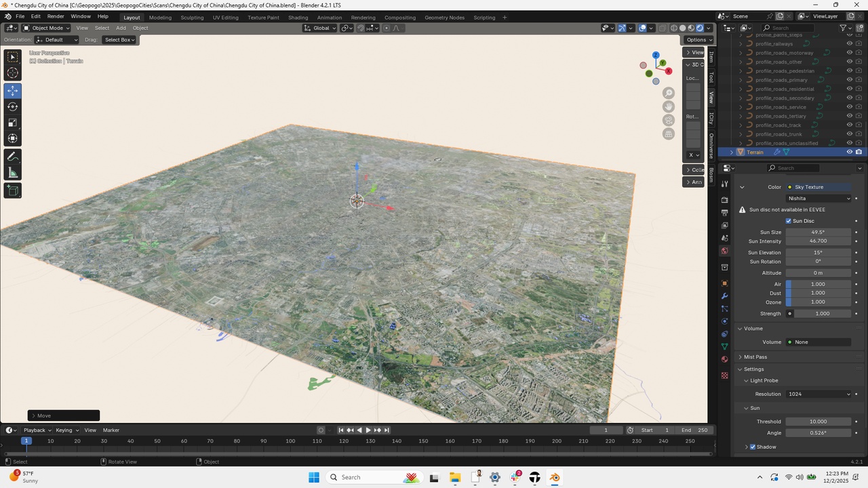Open the Object Data properties triangle icon
This screenshot has width=868, height=488.
pos(724,346)
